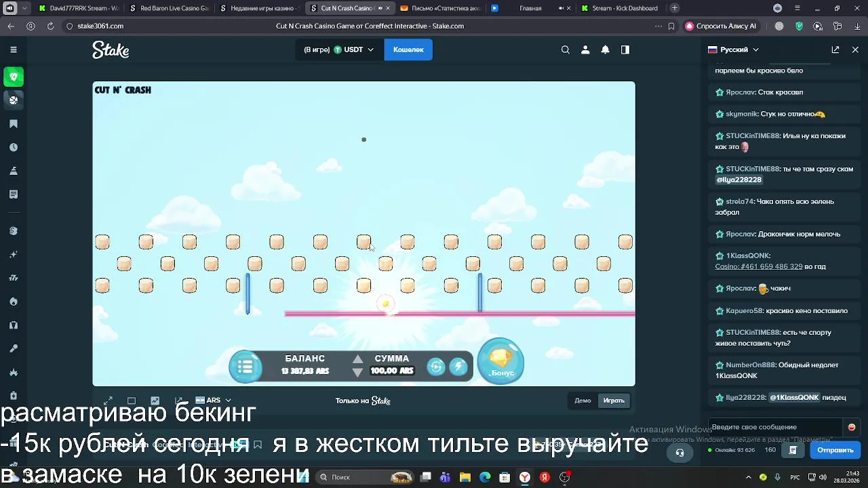Switch to Red Baron Live Casino tab
The image size is (868, 488).
(170, 8)
